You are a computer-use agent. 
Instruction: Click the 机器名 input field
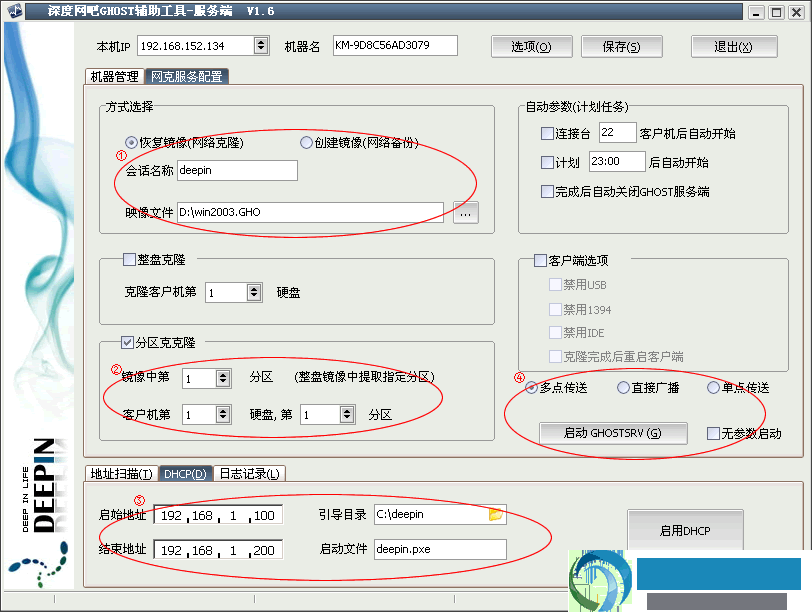(x=395, y=46)
